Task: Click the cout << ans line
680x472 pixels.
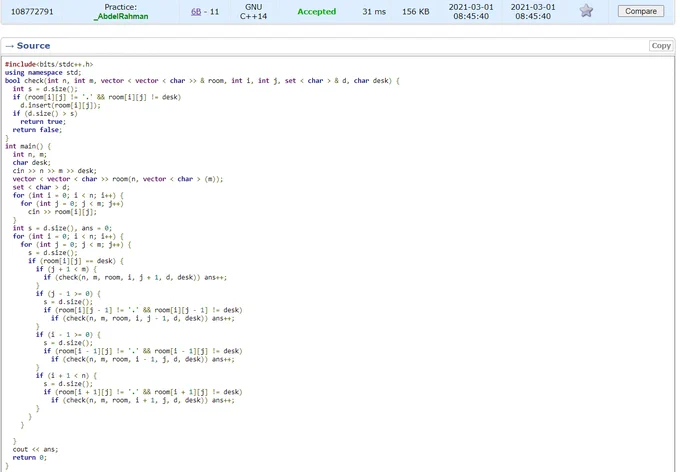Action: (x=35, y=449)
